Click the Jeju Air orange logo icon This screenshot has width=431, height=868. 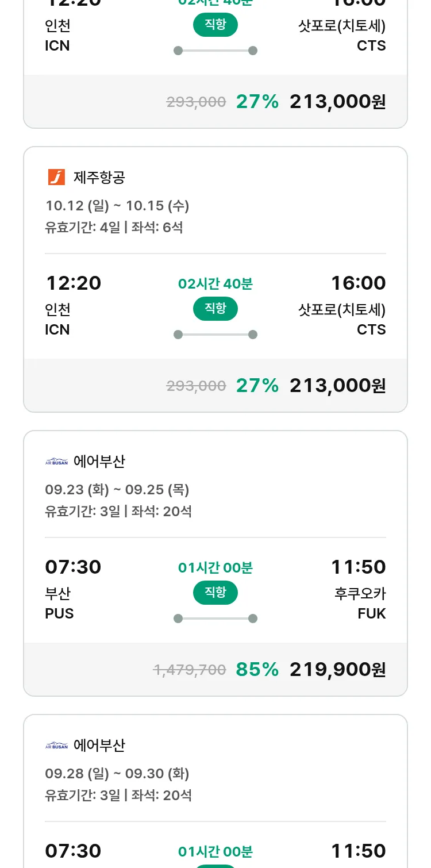56,177
